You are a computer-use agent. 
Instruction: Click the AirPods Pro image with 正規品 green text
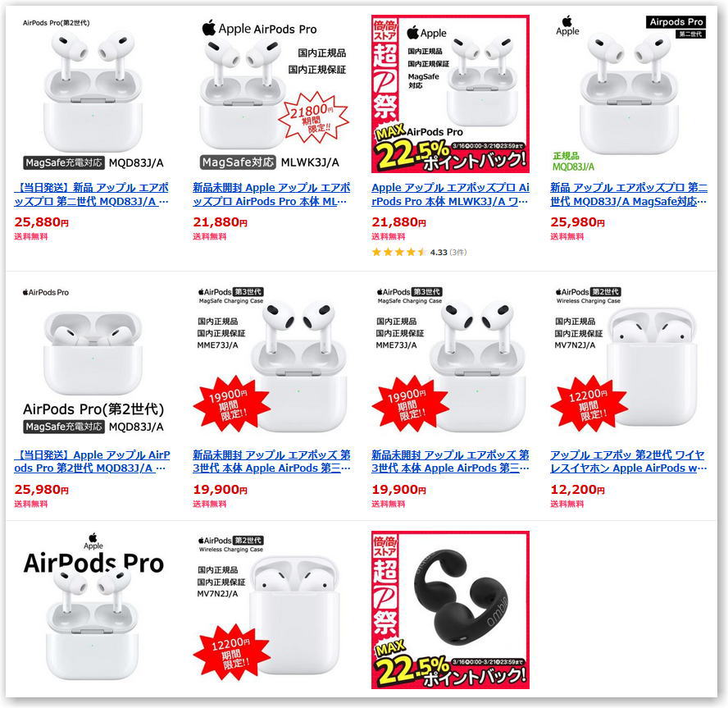(x=629, y=94)
